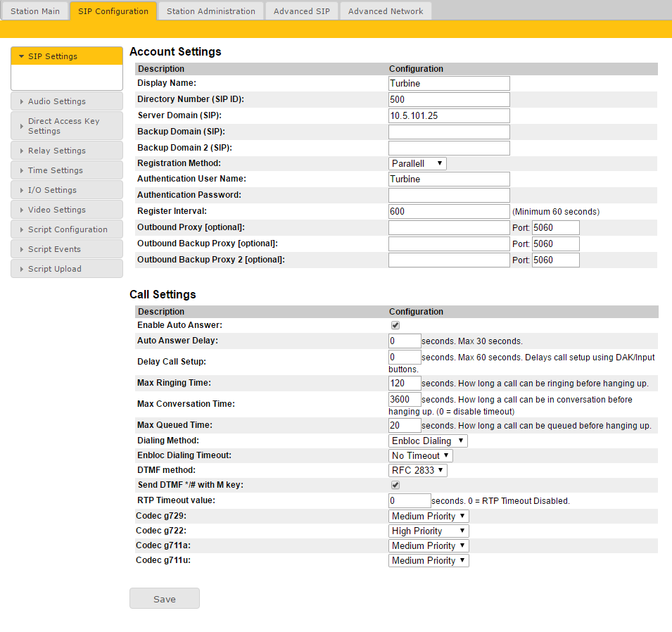Switch to the Station Main tab
Viewport: 672px width, 632px height.
[35, 11]
